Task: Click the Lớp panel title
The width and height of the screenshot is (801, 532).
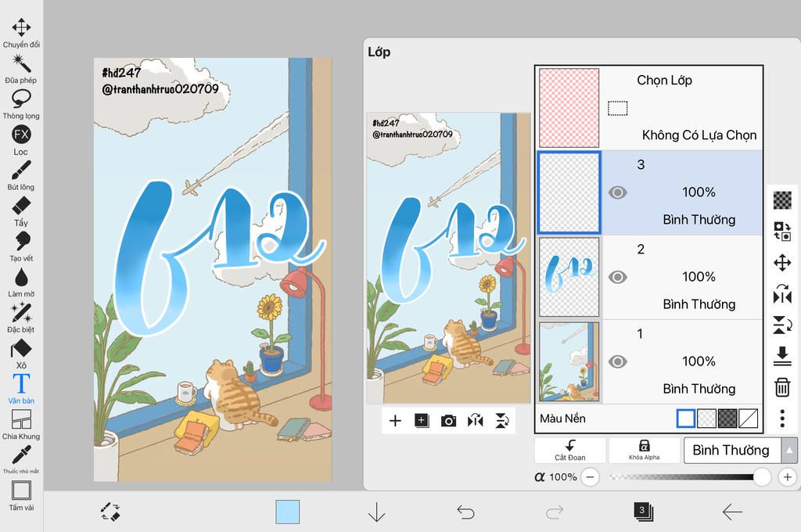Action: pyautogui.click(x=379, y=52)
